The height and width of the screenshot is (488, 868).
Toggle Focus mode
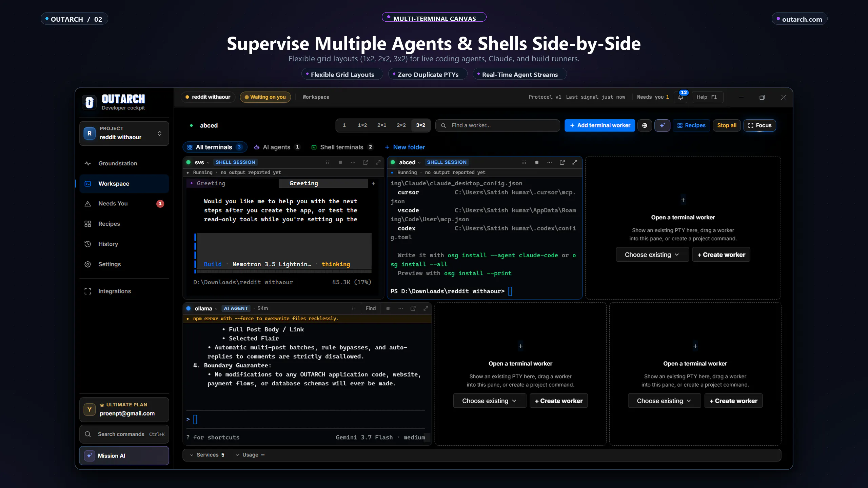tap(759, 125)
